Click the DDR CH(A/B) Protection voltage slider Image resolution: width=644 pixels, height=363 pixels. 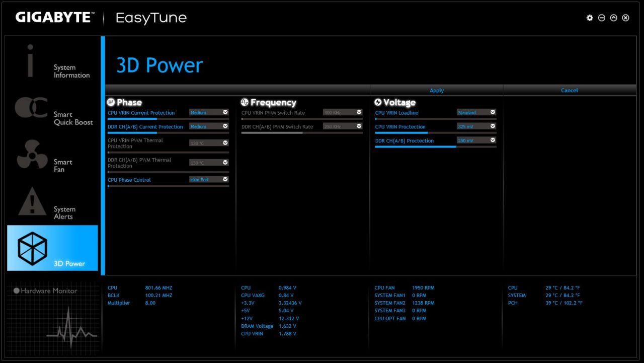point(436,147)
